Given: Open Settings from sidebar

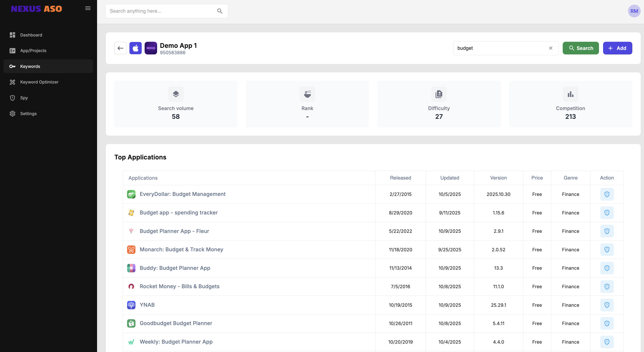Looking at the screenshot, I should [x=28, y=114].
